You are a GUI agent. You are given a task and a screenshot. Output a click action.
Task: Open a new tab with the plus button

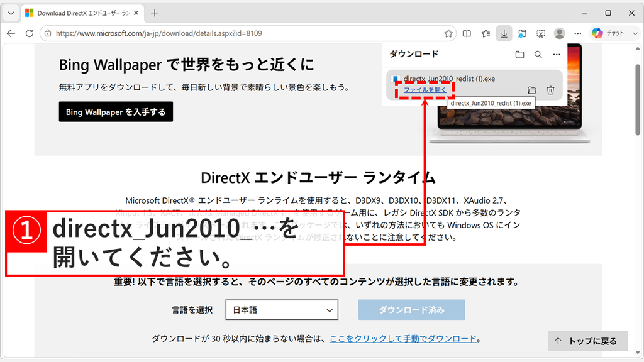coord(155,13)
